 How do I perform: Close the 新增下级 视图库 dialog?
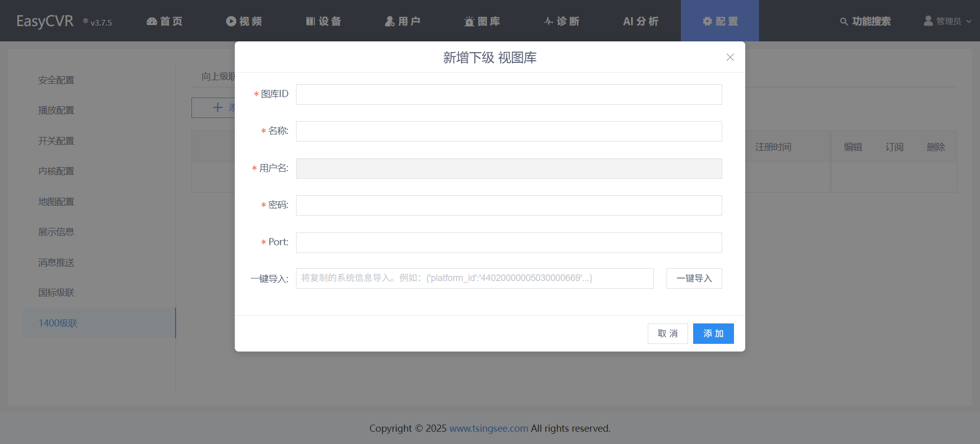coord(730,57)
